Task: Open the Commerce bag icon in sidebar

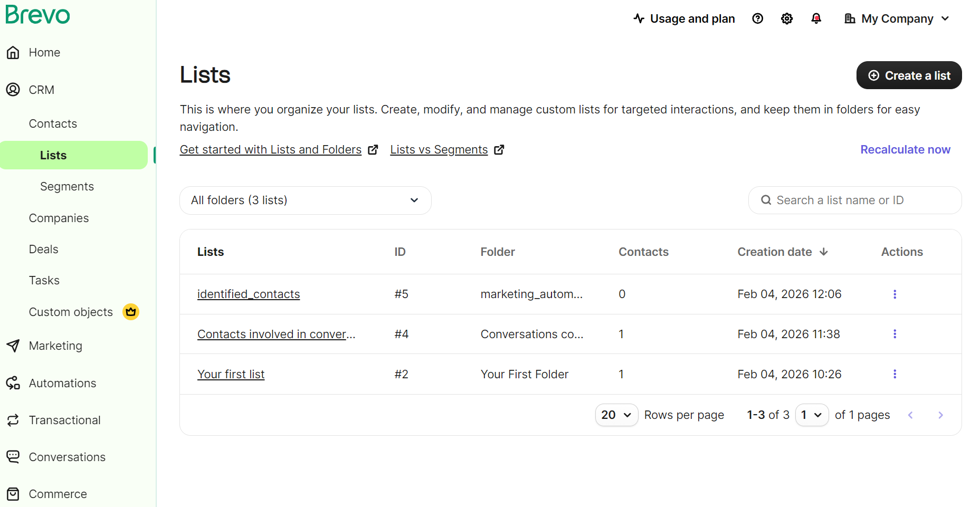Action: (13, 494)
